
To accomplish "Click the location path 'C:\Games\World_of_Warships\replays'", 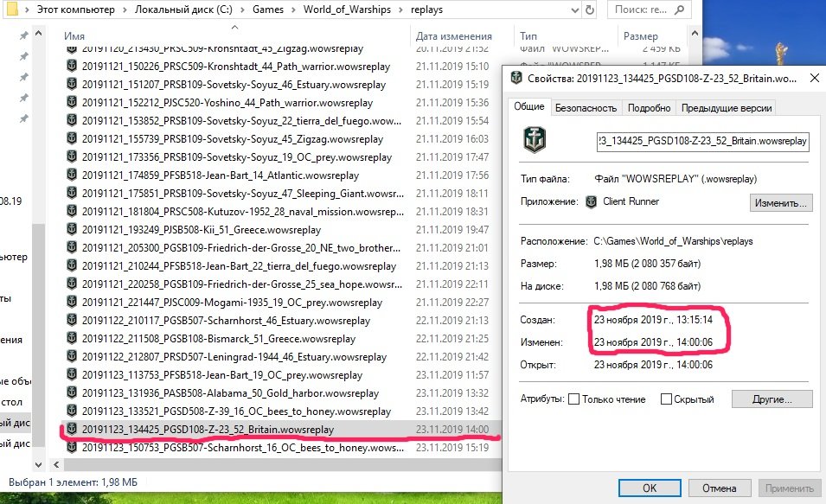I will point(673,241).
